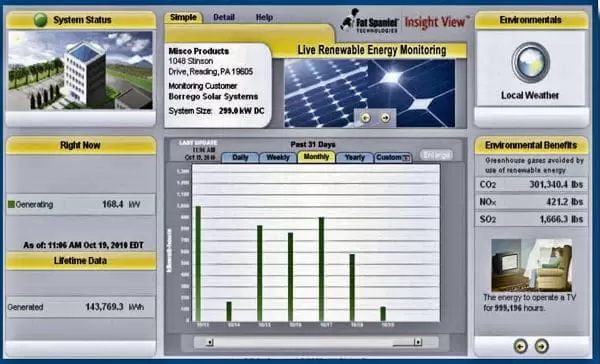Click the 143,769.3 kWh generated value
The image size is (600, 364).
coord(115,307)
